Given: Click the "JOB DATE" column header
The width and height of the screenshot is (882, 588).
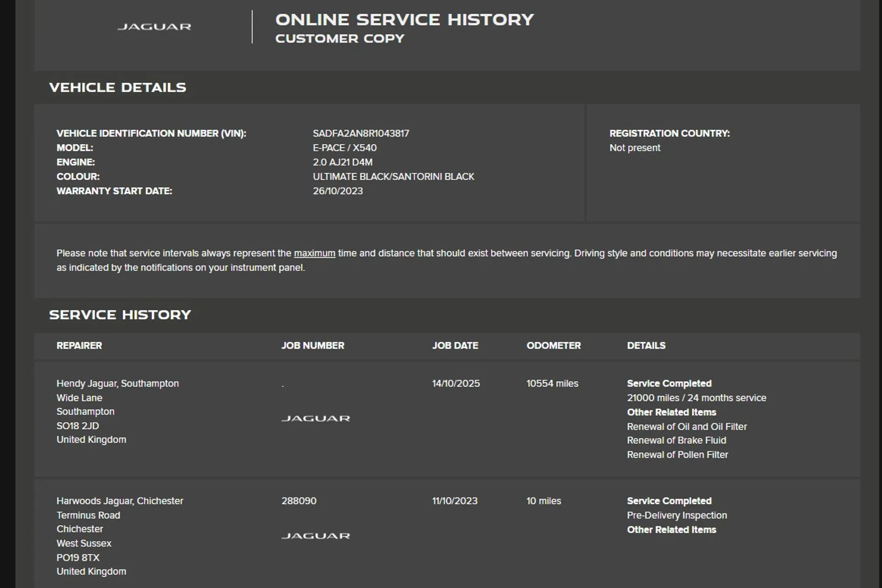Looking at the screenshot, I should [455, 345].
